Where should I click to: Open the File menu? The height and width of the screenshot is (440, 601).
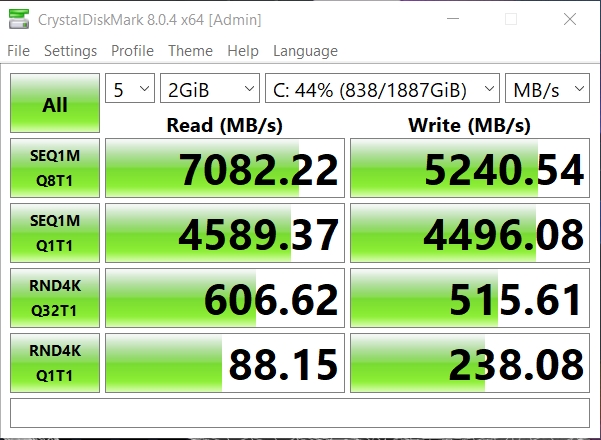click(19, 51)
